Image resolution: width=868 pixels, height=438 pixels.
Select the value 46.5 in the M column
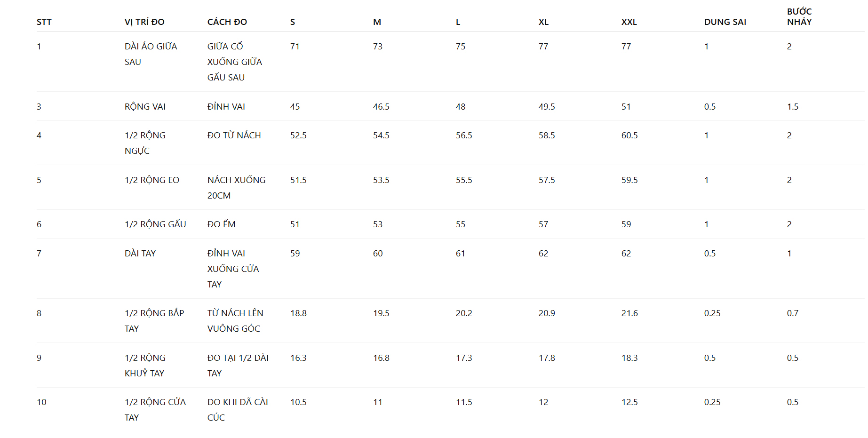tap(381, 107)
